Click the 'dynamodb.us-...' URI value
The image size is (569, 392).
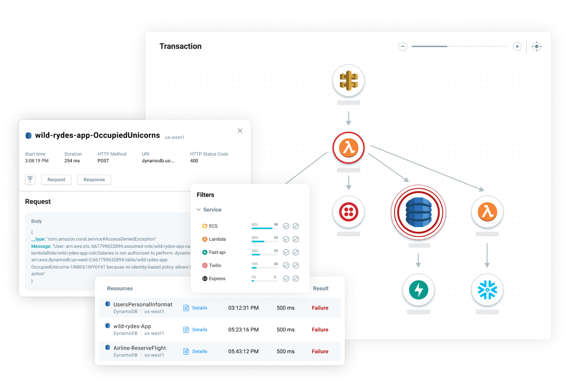pyautogui.click(x=158, y=161)
